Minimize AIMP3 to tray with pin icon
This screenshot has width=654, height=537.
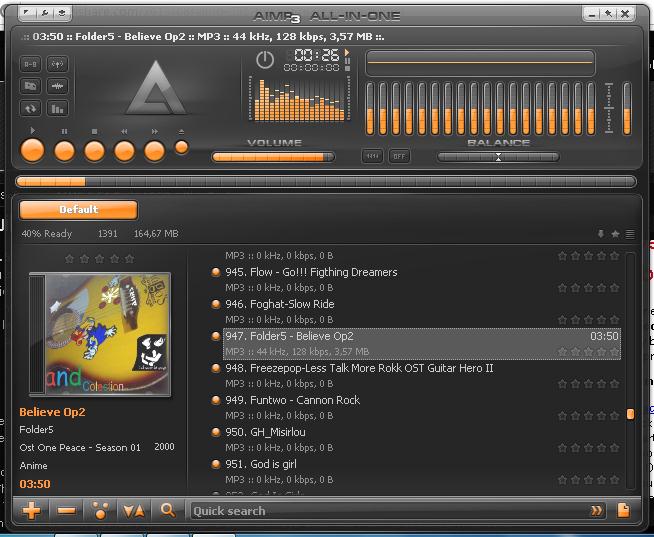pos(609,14)
